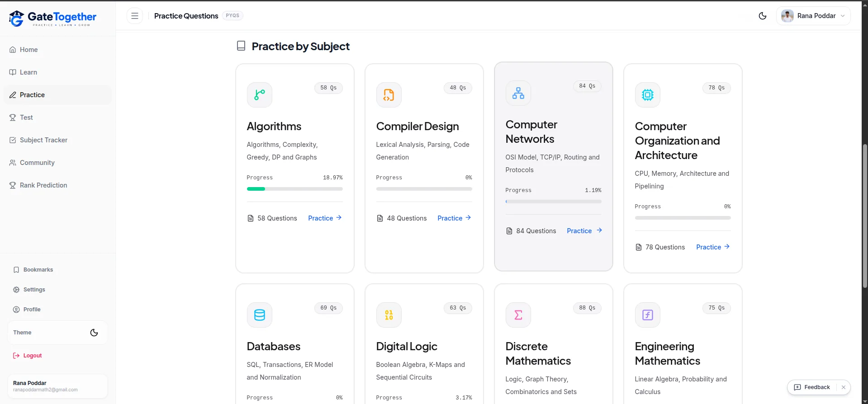Click Practice link on Computer Organization card

713,247
